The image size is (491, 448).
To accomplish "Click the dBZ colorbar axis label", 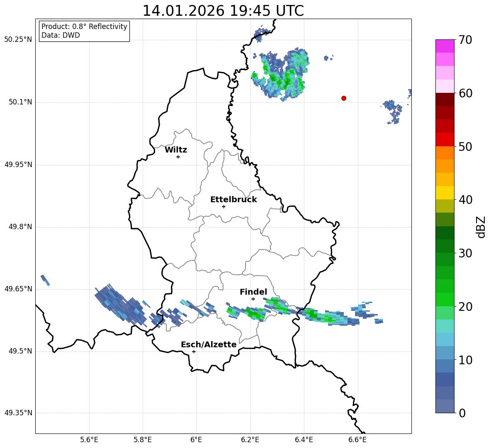I will tap(481, 227).
